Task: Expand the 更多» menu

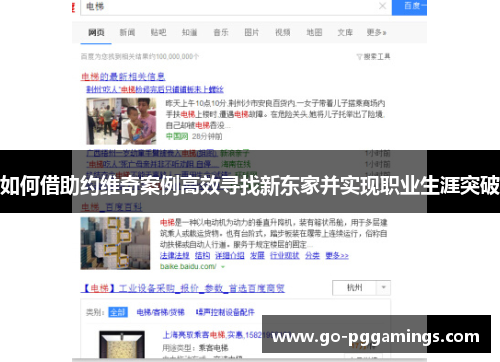Action: (376, 32)
